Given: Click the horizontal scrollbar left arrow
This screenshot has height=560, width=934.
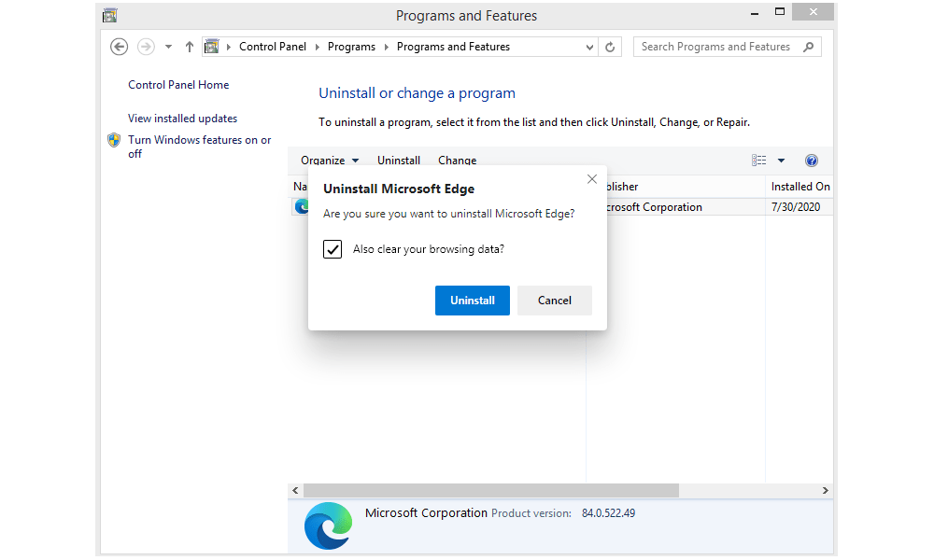Looking at the screenshot, I should [295, 490].
